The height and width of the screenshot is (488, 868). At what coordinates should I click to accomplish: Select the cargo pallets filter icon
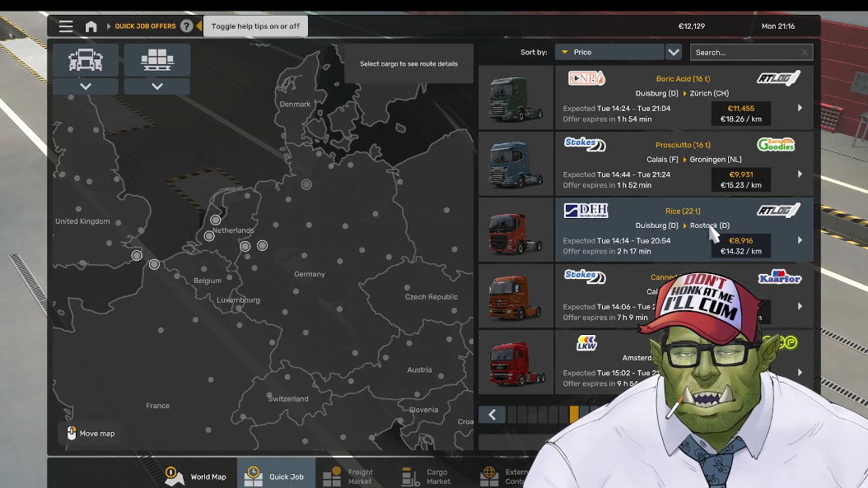click(x=157, y=60)
